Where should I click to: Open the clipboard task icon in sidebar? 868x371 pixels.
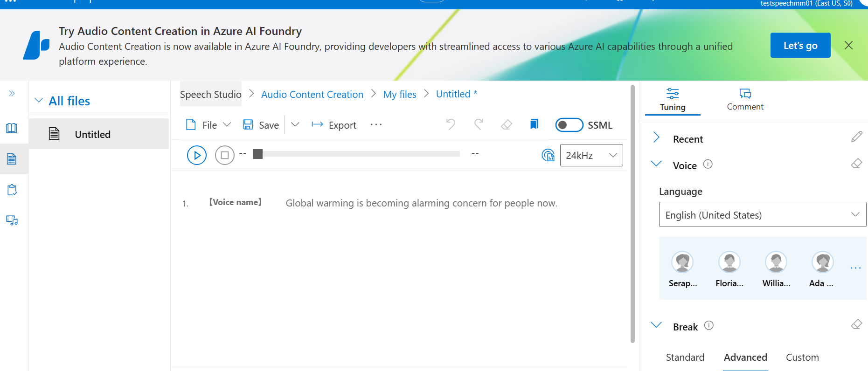tap(12, 190)
